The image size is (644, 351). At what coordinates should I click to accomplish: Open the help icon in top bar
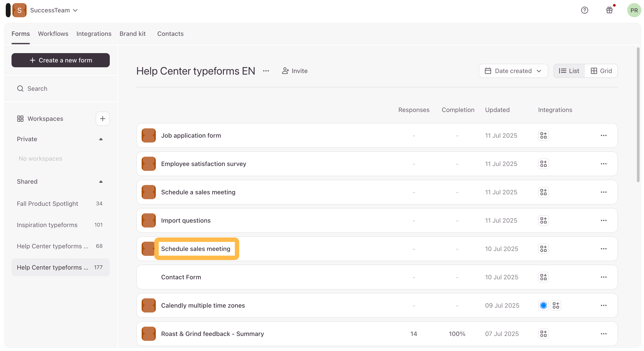click(585, 10)
